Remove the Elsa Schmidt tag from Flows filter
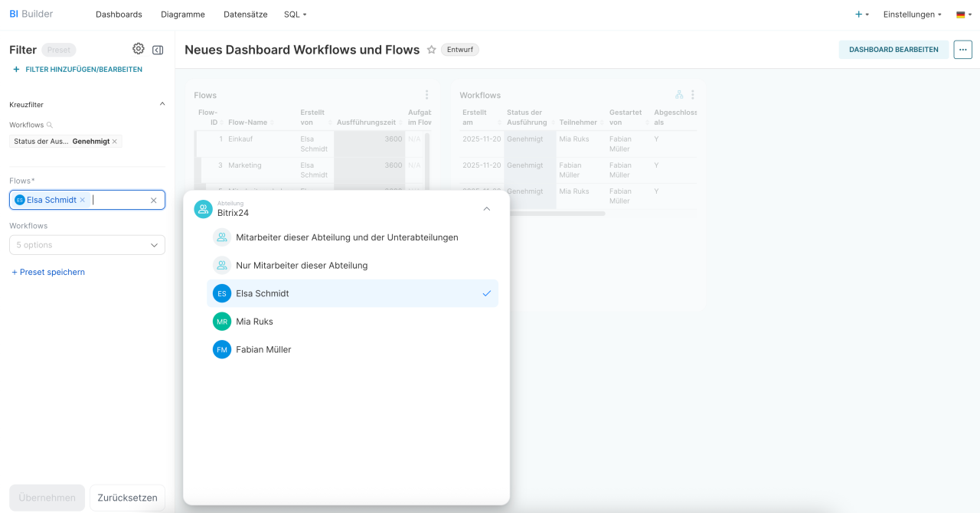The image size is (980, 513). point(83,200)
